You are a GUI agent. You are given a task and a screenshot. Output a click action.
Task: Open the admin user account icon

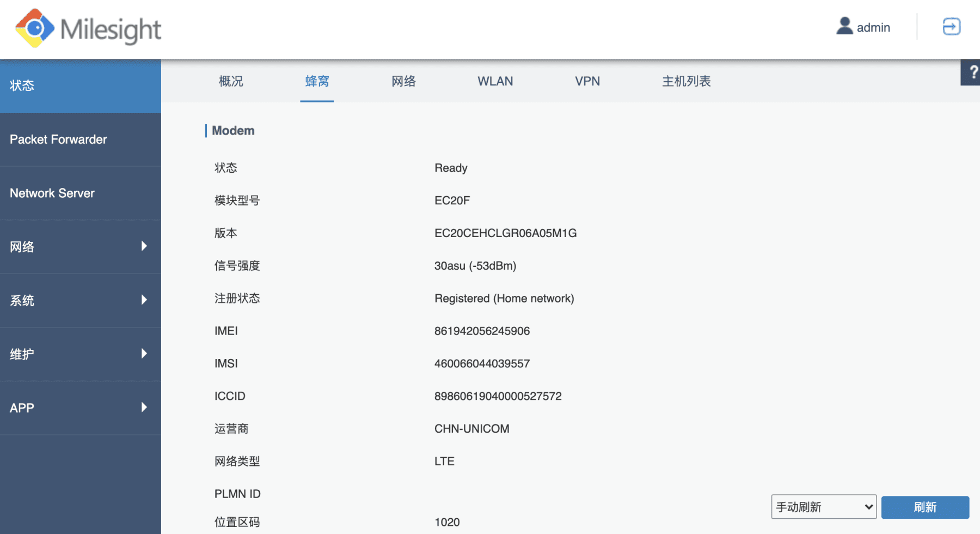point(844,26)
